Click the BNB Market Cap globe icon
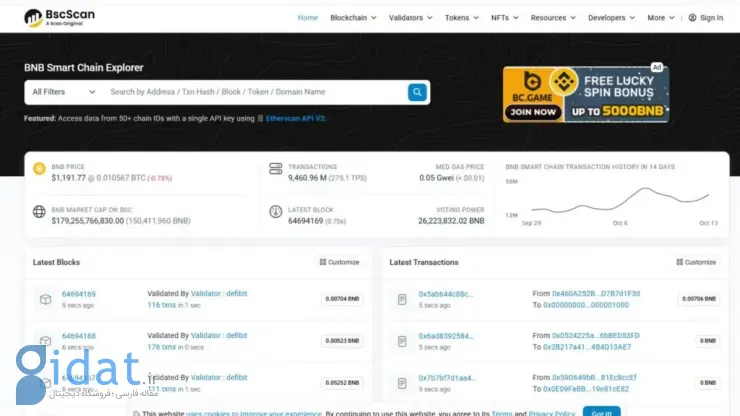The image size is (740, 416). point(40,211)
